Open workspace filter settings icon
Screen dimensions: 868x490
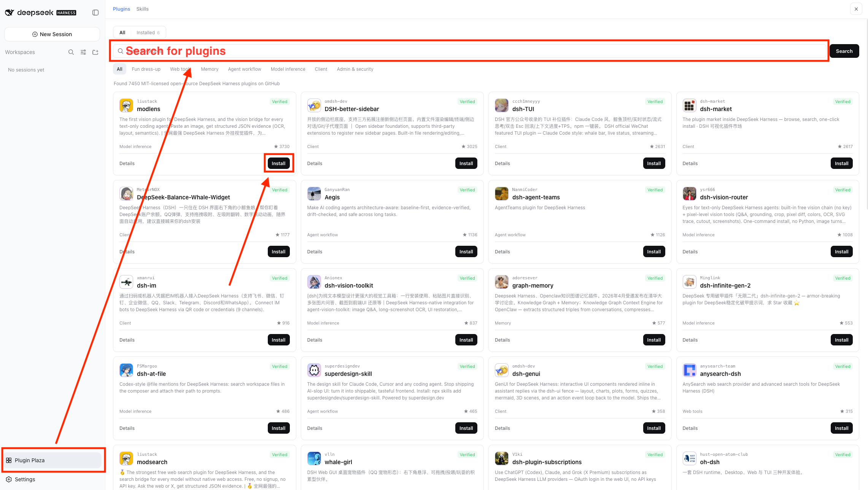(x=83, y=52)
